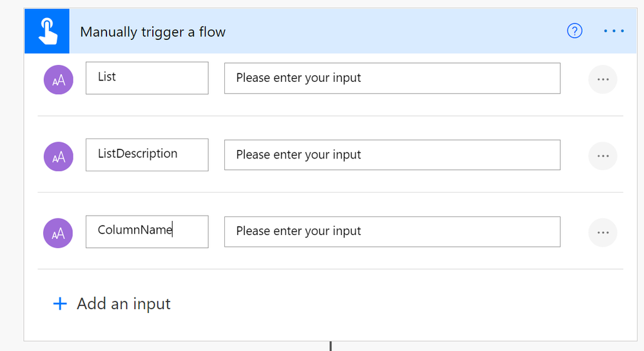This screenshot has width=644, height=351.
Task: Click the input placeholder next to List
Action: point(392,78)
